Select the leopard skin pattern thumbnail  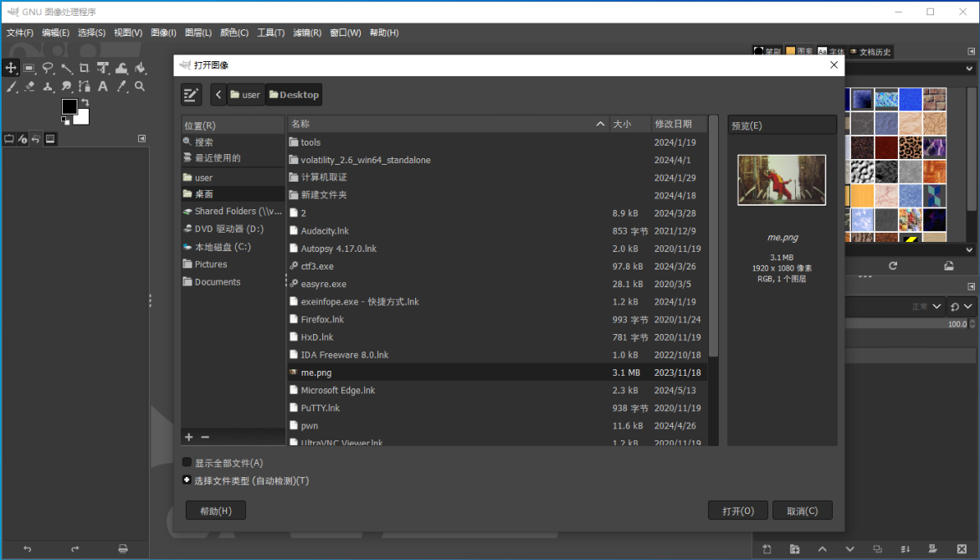[911, 147]
